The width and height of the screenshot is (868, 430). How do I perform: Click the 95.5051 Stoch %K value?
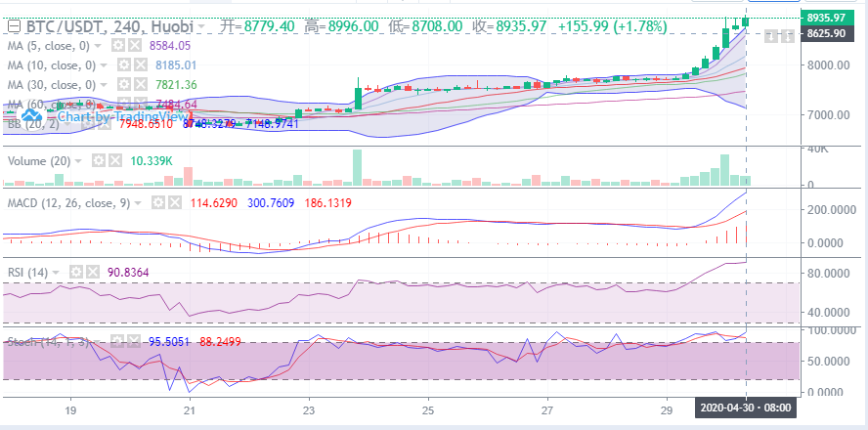[169, 341]
